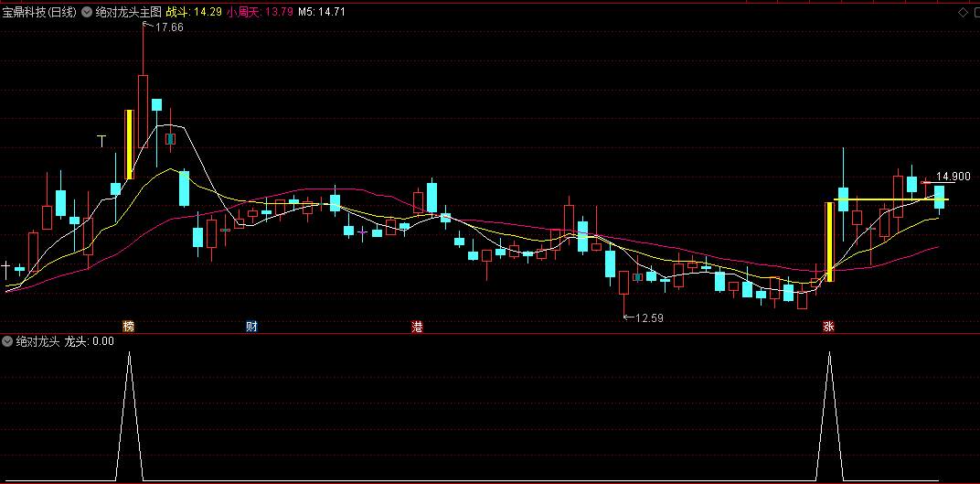Click the 战斗: 14.29 indicator value

pos(193,12)
